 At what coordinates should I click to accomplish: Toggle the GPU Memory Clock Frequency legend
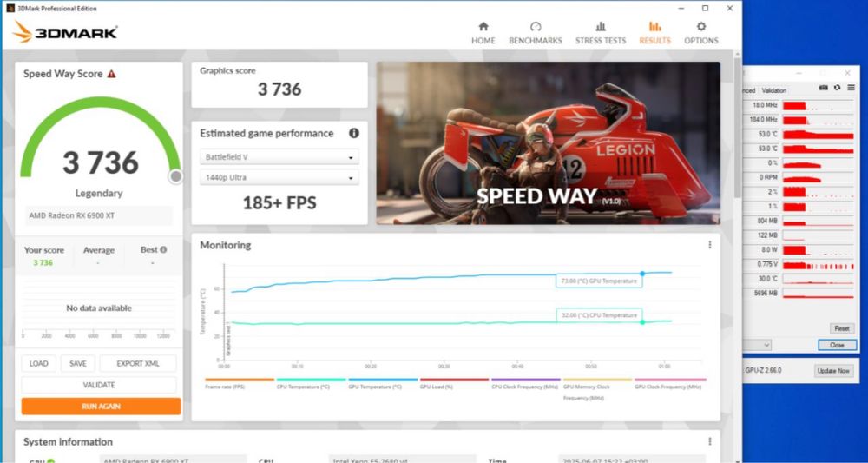pyautogui.click(x=597, y=389)
